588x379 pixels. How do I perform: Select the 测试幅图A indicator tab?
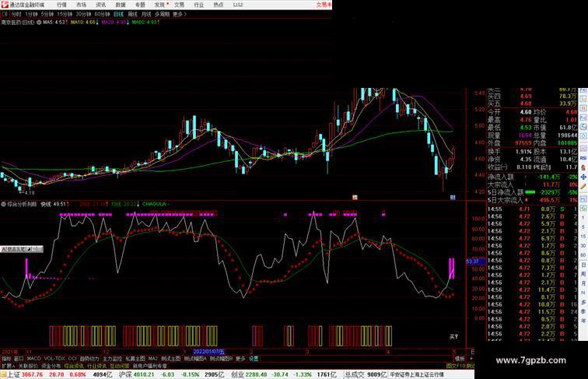pos(195,359)
